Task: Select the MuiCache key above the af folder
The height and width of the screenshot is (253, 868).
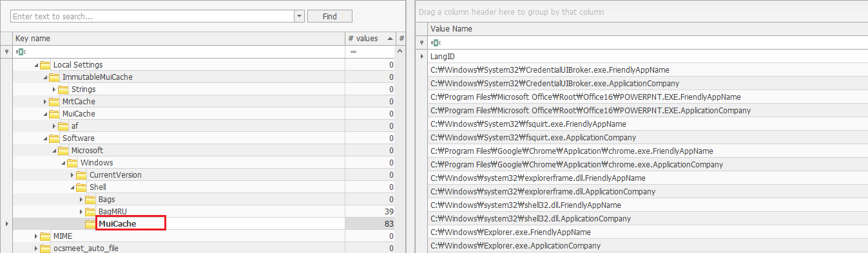Action: pos(79,114)
